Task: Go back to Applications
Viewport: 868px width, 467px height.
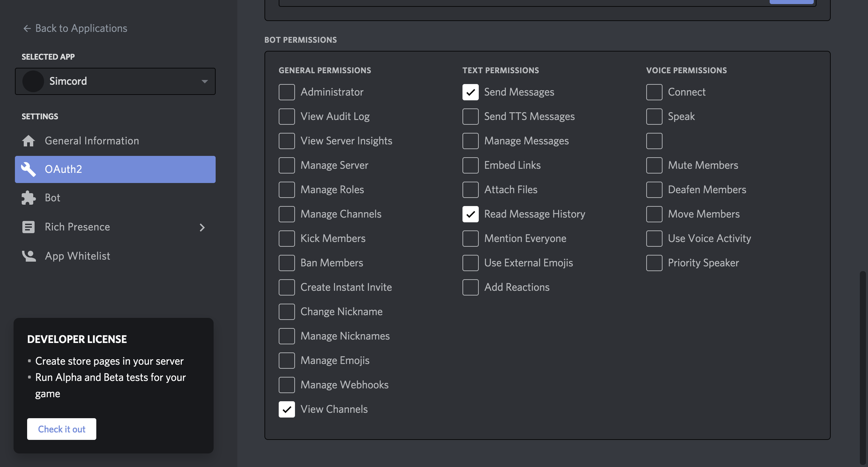Action: pyautogui.click(x=75, y=28)
